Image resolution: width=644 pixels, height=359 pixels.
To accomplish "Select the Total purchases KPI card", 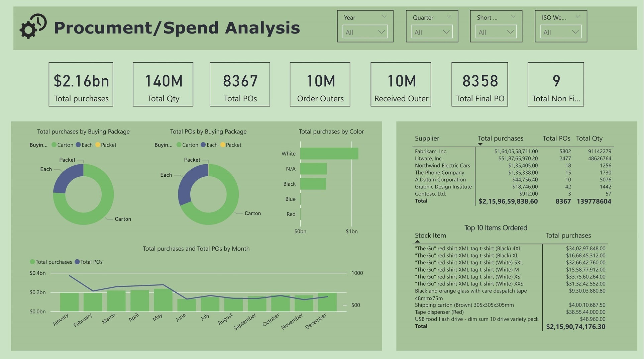I will click(x=81, y=84).
